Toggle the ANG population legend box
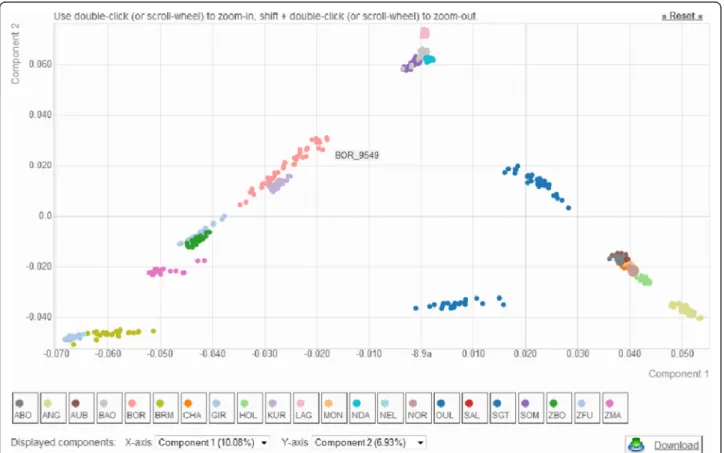This screenshot has height=453, width=724. coord(53,408)
